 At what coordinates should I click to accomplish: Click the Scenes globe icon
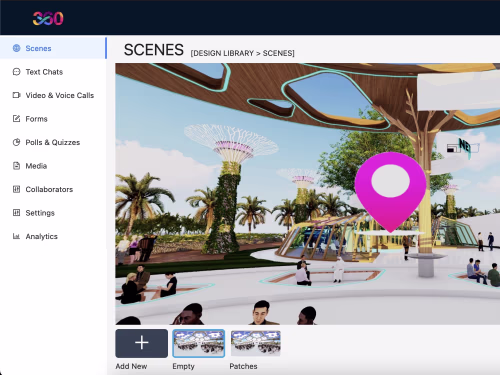[x=16, y=48]
